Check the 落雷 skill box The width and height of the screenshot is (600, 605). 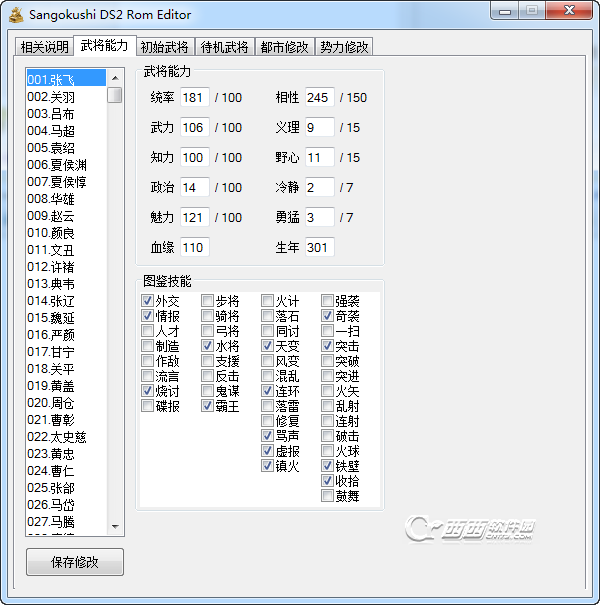pos(267,406)
